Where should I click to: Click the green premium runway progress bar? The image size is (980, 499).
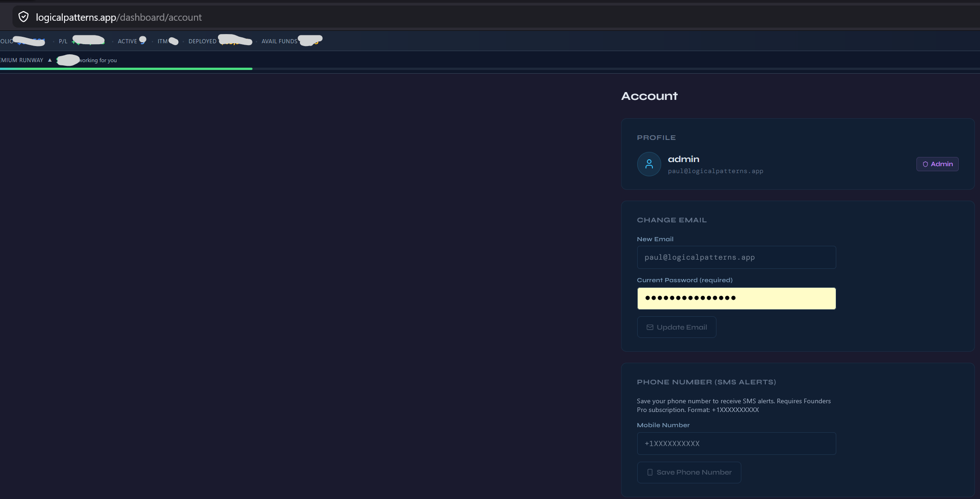click(x=126, y=69)
